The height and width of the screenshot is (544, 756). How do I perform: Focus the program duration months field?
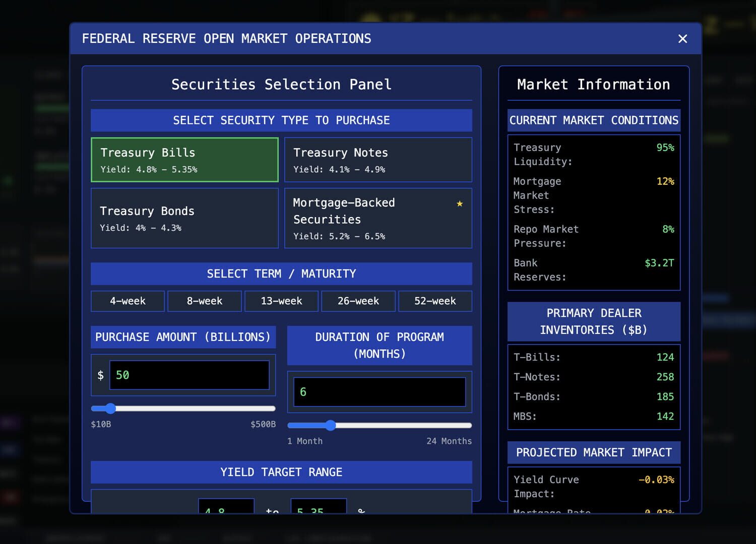379,392
